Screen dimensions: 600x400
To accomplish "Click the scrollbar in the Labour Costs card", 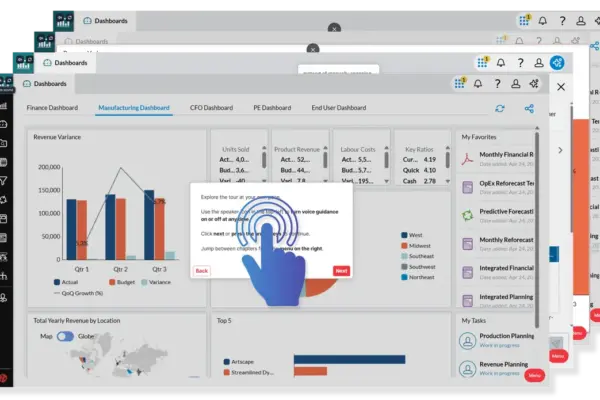I will [x=386, y=160].
